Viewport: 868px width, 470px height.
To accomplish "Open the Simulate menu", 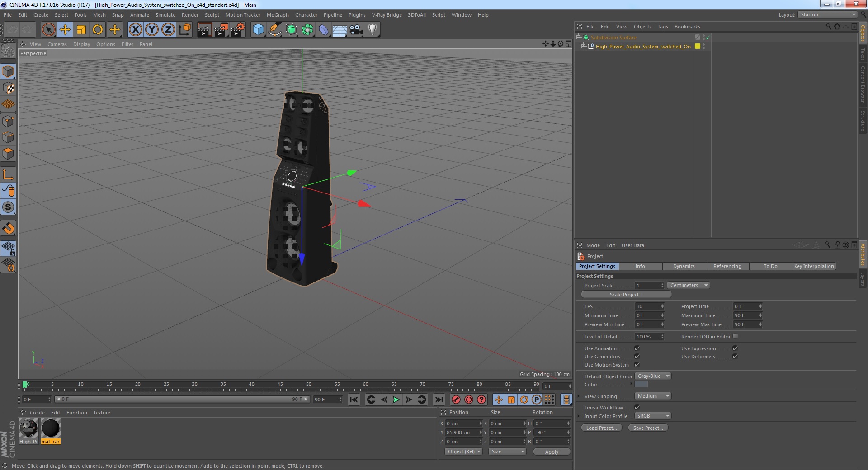I will coord(165,15).
